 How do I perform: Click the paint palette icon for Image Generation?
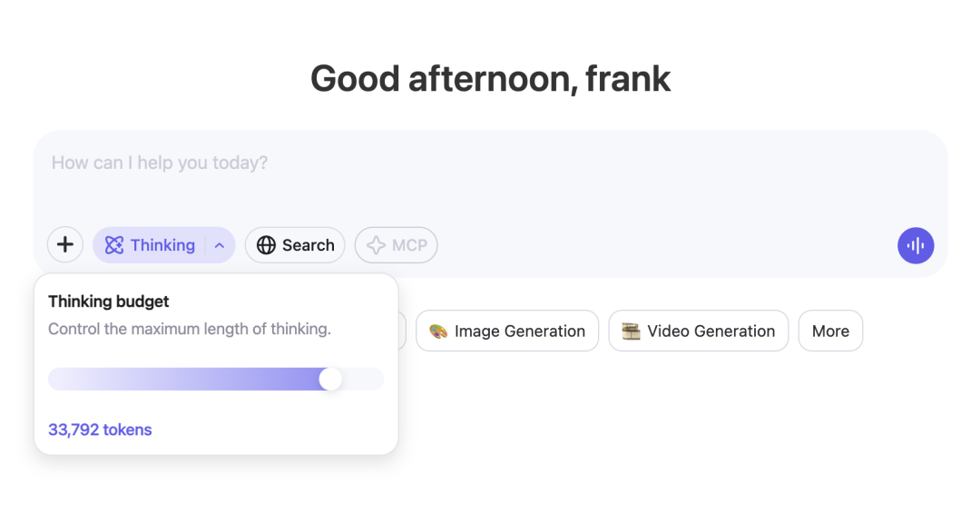click(438, 331)
